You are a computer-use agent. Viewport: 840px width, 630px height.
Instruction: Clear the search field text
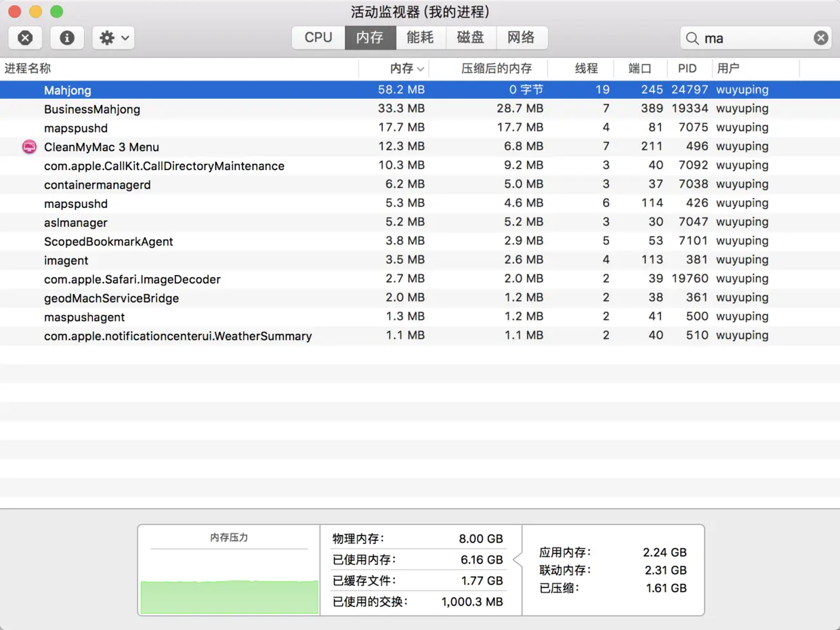pos(820,38)
